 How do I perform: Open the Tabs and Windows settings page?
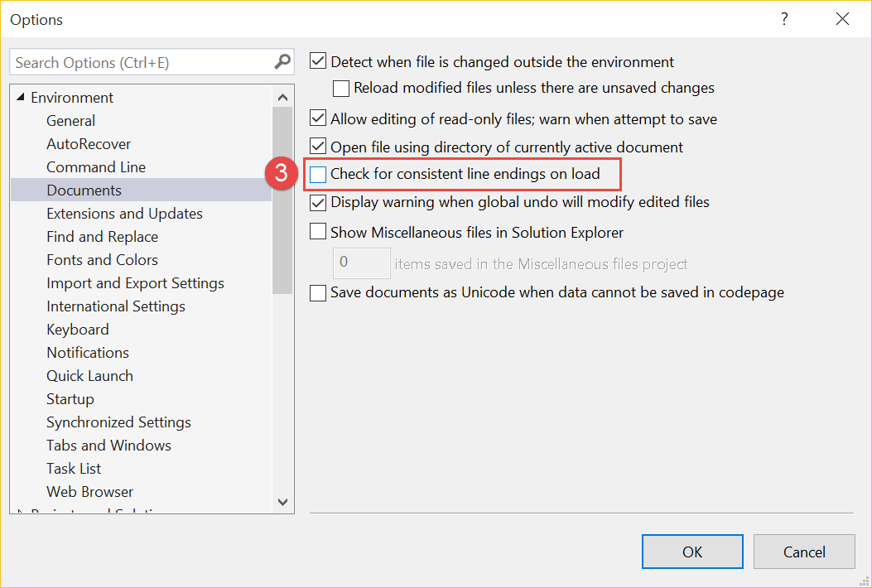point(108,445)
